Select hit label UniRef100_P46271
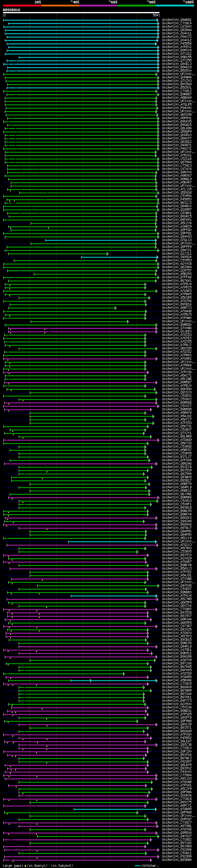Viewport: 197px width, 868px height. coord(177,149)
